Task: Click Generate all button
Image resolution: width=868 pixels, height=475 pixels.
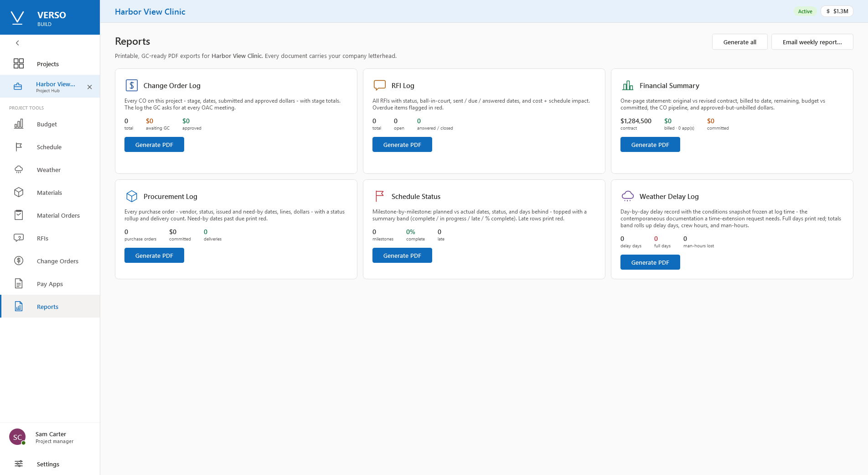Action: tap(739, 42)
